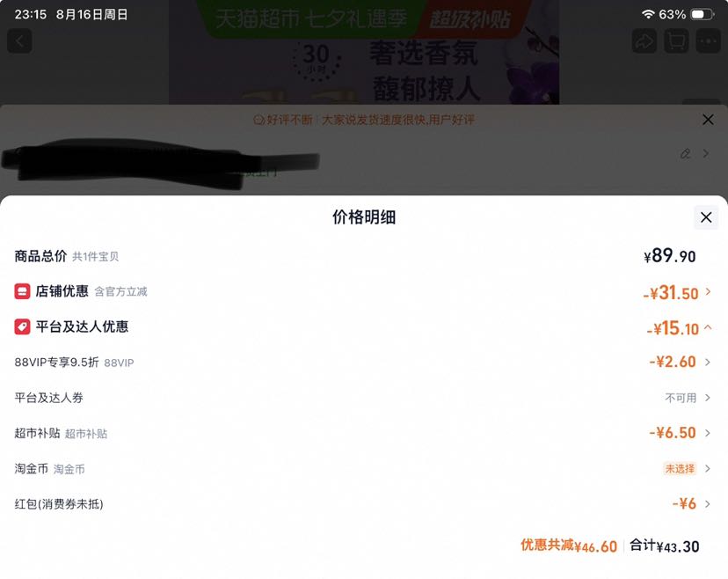This screenshot has height=579, width=728.
Task: Close the 价格明细 price detail sheet
Action: 706,217
